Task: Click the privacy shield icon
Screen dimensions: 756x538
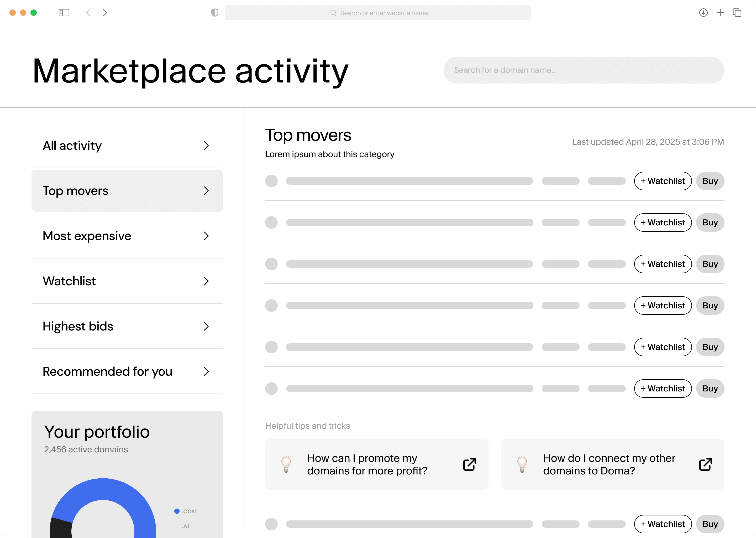Action: [214, 13]
